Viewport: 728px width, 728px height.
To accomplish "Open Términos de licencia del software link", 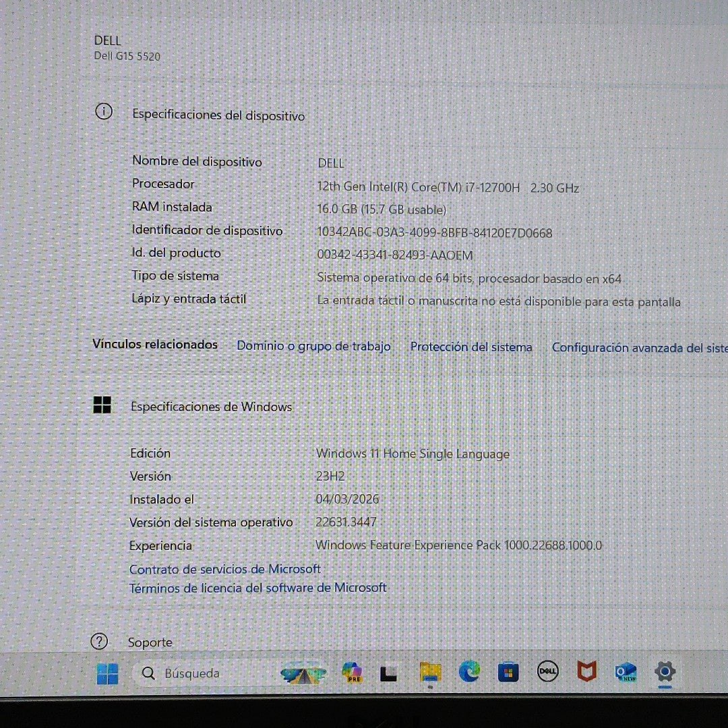I will [x=257, y=588].
